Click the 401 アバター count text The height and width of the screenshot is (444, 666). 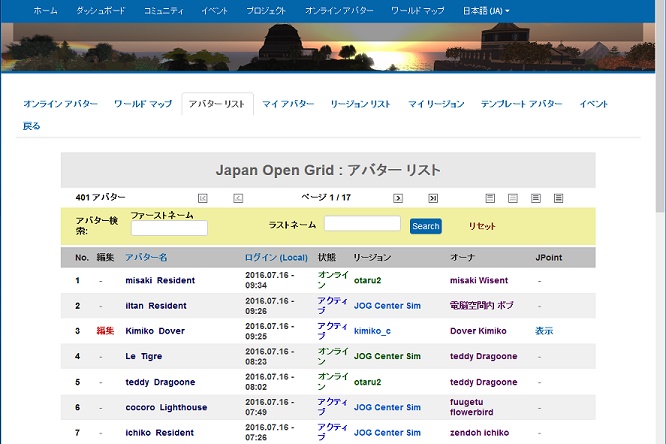click(100, 198)
